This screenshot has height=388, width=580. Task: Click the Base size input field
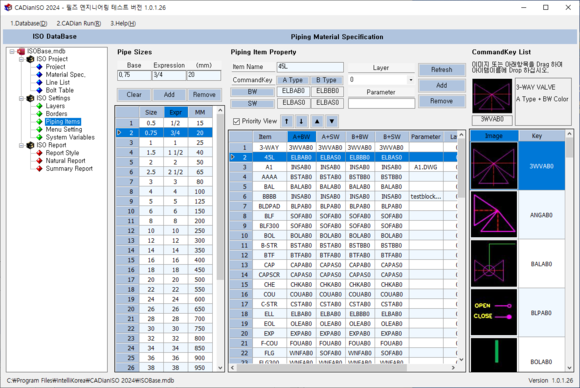point(134,75)
